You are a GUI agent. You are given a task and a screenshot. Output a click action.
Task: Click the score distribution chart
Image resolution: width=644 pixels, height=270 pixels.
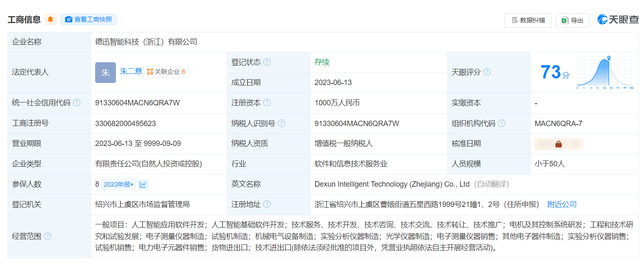(605, 73)
